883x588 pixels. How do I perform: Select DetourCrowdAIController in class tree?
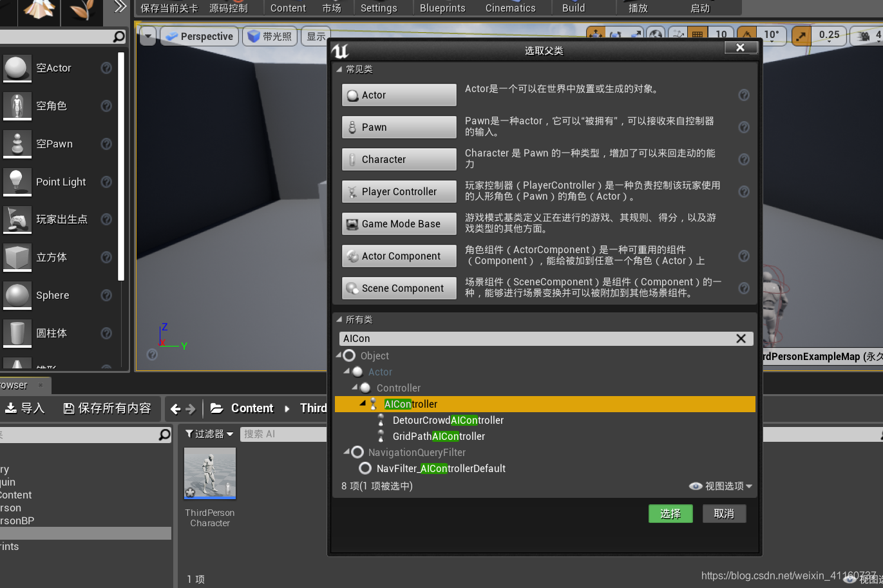click(x=448, y=421)
